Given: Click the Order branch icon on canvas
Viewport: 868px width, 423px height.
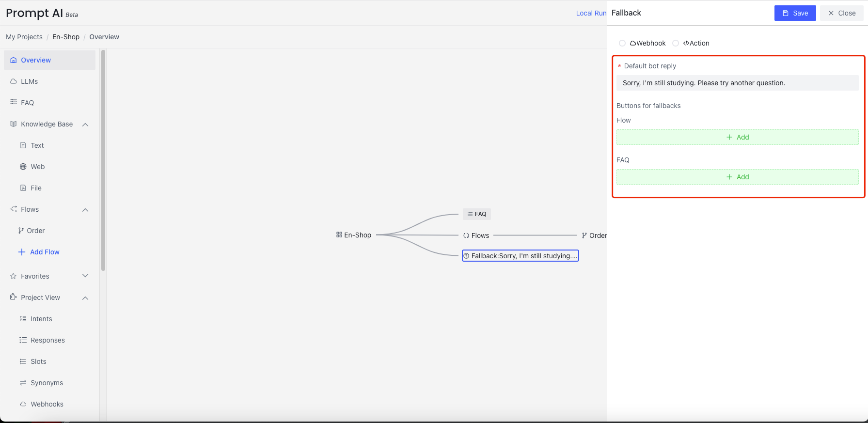Looking at the screenshot, I should tap(584, 235).
